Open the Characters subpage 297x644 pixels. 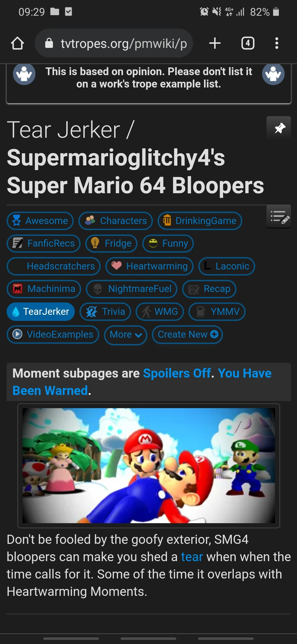[116, 221]
